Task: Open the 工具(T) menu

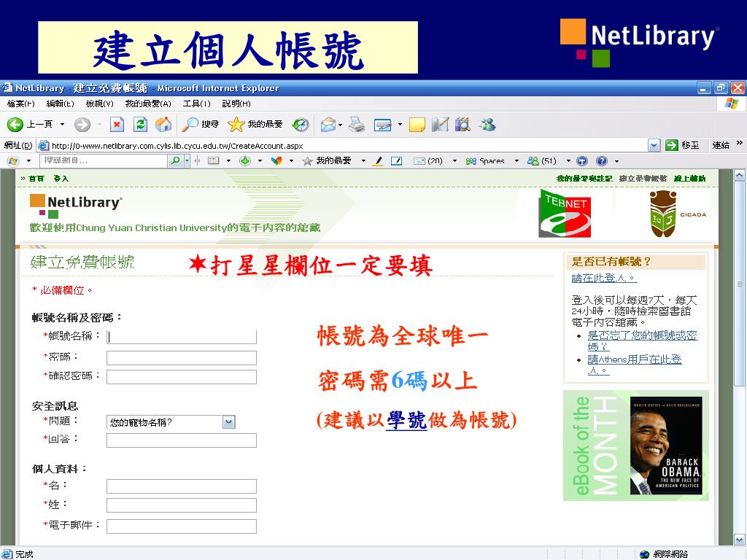Action: 197,104
